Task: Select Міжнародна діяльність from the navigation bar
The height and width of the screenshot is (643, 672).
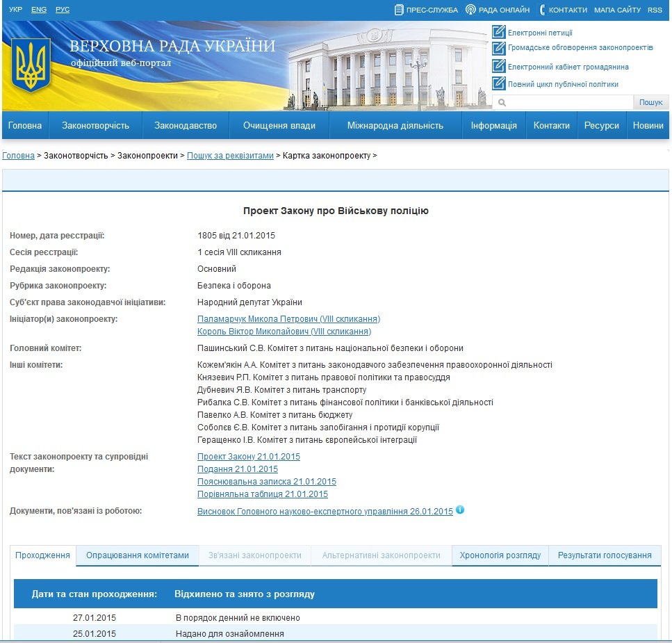Action: tap(395, 126)
